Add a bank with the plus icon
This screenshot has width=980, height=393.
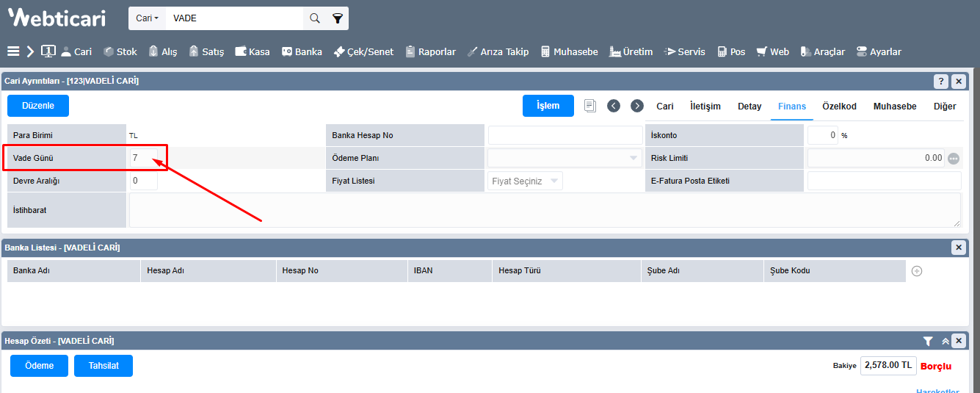click(x=917, y=271)
